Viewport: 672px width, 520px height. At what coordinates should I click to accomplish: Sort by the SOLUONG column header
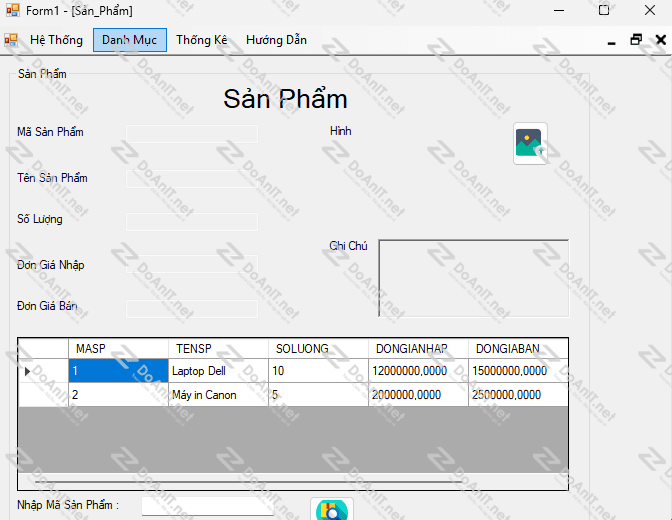click(x=318, y=349)
